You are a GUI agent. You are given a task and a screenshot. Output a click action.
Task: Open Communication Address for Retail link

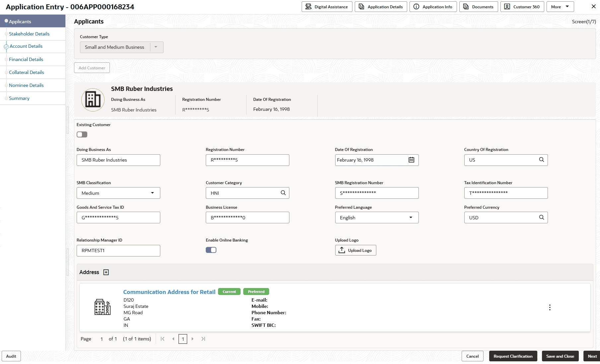[169, 292]
